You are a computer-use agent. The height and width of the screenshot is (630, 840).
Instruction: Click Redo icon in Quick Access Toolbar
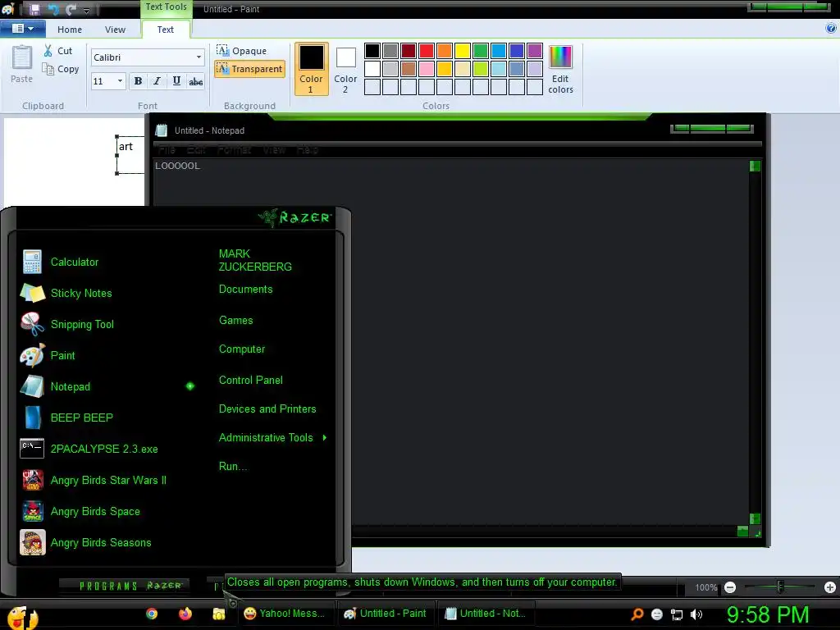point(71,9)
